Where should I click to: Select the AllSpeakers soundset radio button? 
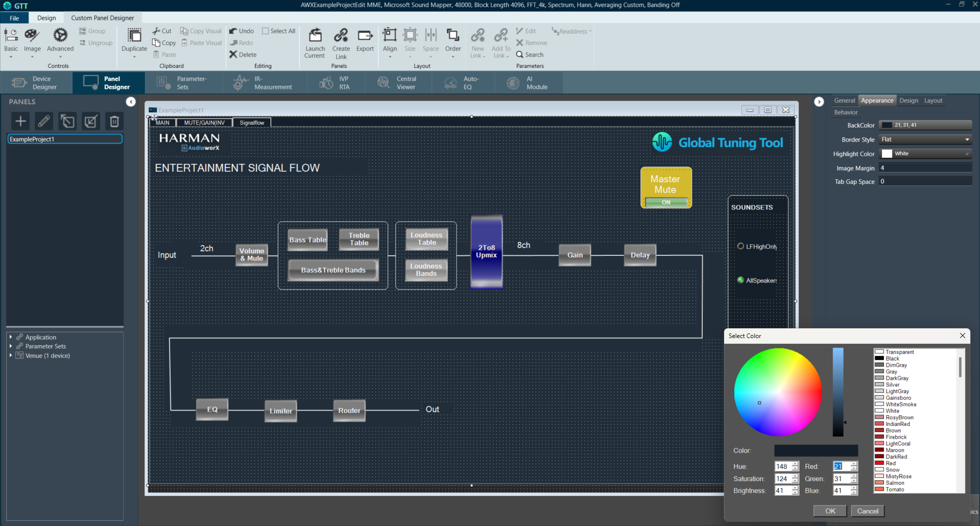point(740,280)
